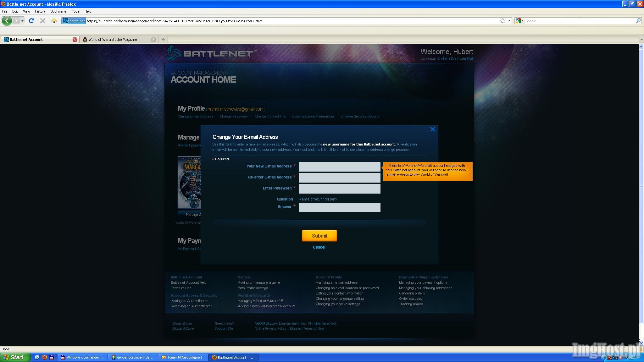Viewport: 644px width, 362px height.
Task: Switch to del-pandorum.avi taskbar window
Action: (x=133, y=357)
